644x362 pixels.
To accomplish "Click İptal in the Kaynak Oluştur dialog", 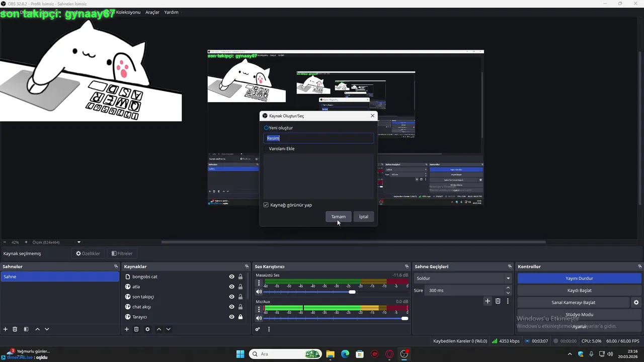I will (364, 217).
